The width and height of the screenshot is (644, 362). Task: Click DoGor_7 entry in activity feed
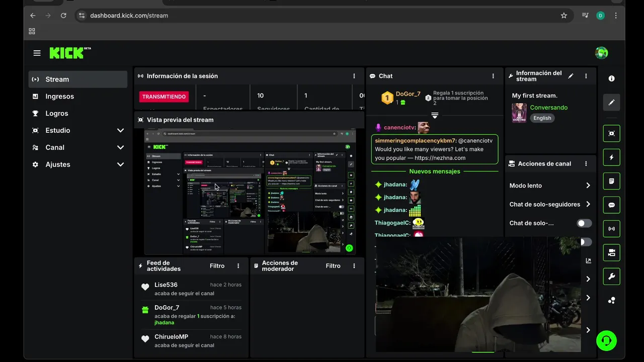[167, 308]
